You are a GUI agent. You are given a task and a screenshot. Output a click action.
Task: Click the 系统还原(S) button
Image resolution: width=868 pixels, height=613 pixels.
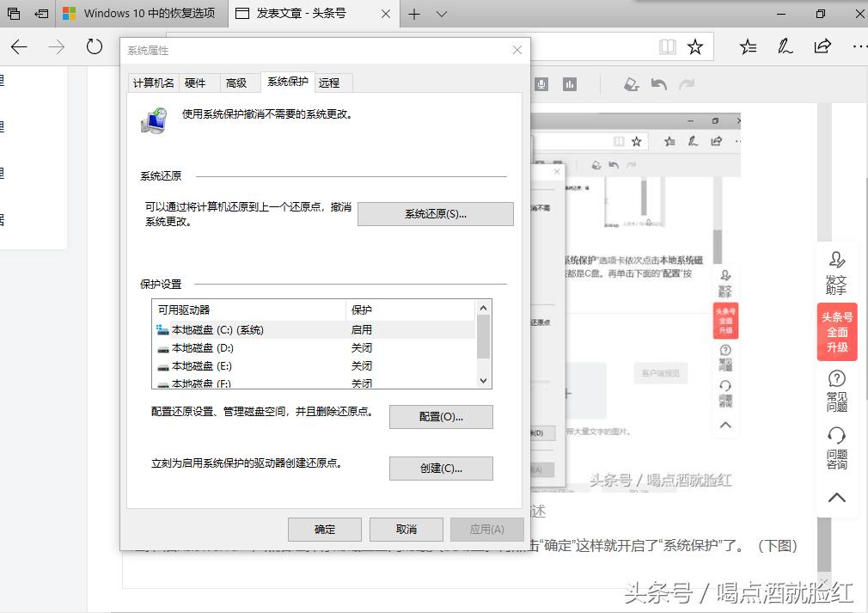tap(435, 213)
